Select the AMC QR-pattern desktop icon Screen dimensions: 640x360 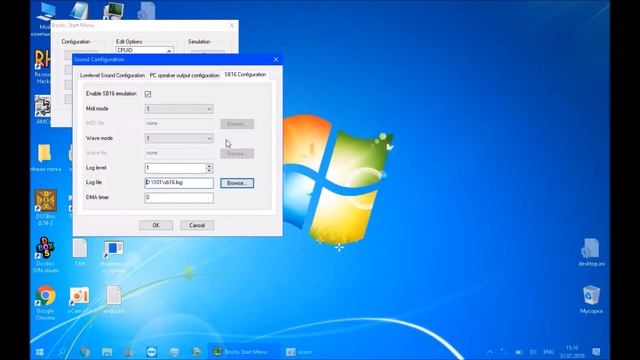43,109
